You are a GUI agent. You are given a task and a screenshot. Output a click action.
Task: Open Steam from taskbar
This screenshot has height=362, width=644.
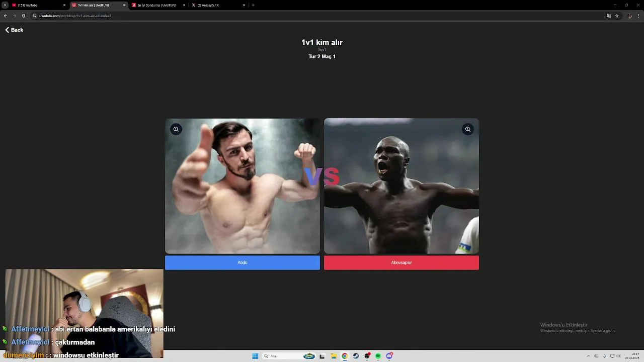click(356, 356)
